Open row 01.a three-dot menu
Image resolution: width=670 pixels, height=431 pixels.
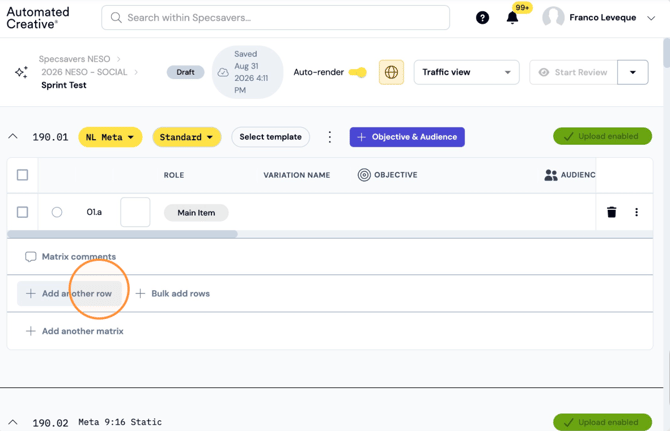[636, 212]
